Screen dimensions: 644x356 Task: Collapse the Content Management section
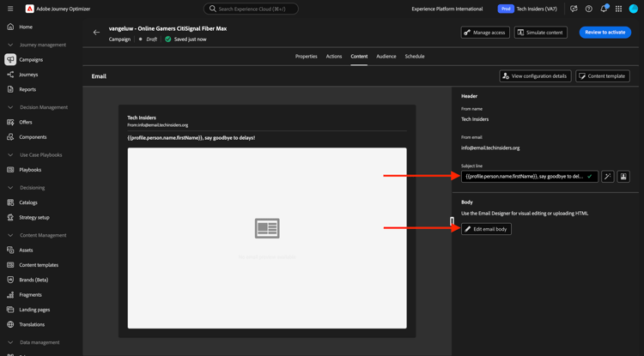10,235
